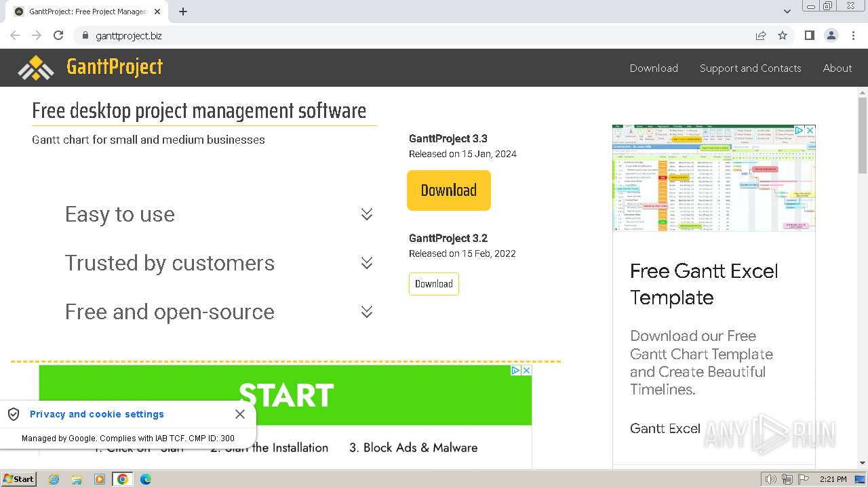868x488 pixels.
Task: Close the GanttProject tab
Action: tap(157, 12)
